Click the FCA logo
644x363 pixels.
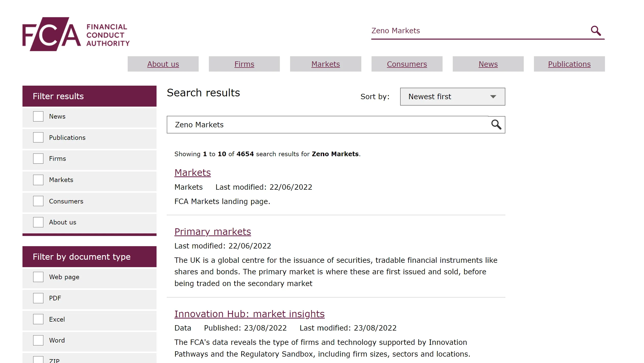tap(76, 34)
